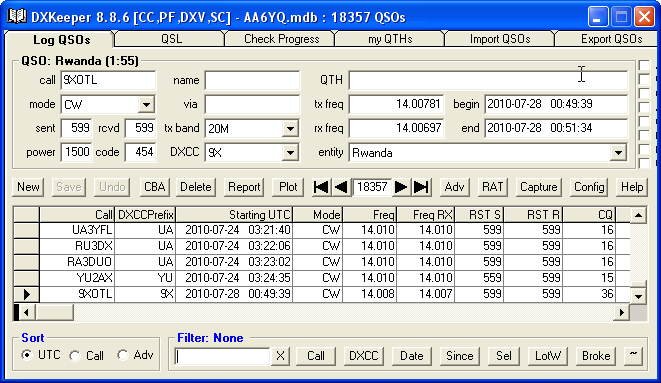Click the Since filter button
The height and width of the screenshot is (383, 661).
coord(459,356)
